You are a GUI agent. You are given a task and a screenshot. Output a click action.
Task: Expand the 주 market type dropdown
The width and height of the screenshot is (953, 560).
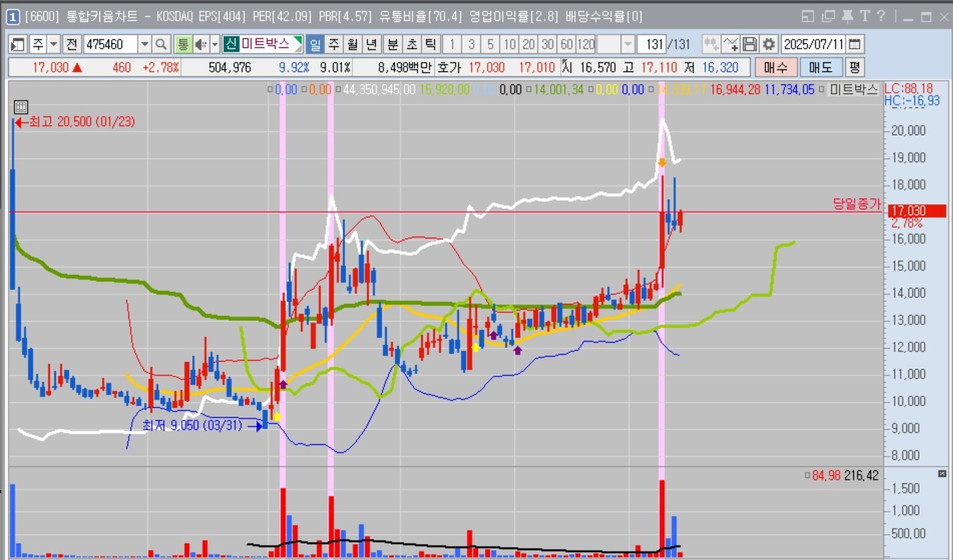[54, 45]
